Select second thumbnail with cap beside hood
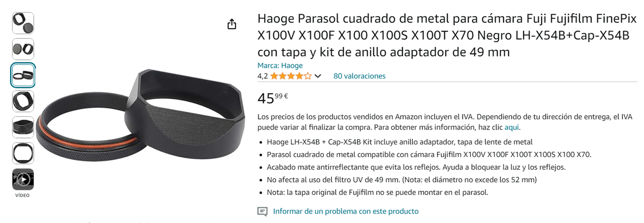This screenshot has height=223, width=644. coord(23,49)
